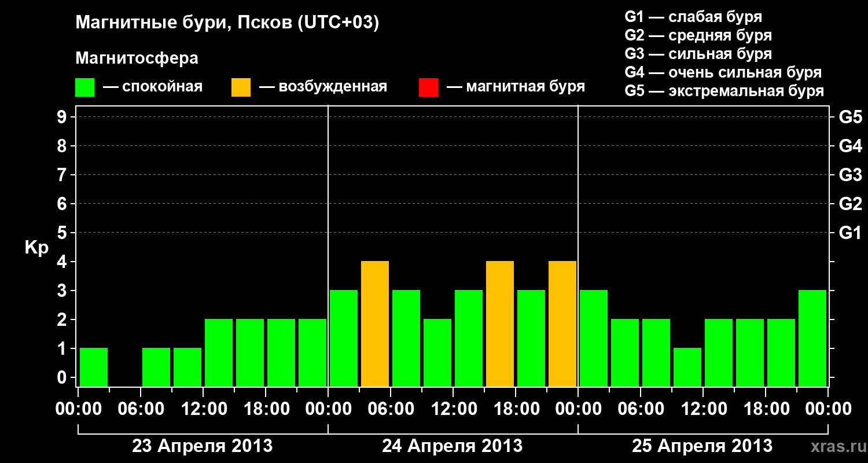Click the '23 Апреля 2013' date label
The width and height of the screenshot is (868, 463).
tap(203, 446)
